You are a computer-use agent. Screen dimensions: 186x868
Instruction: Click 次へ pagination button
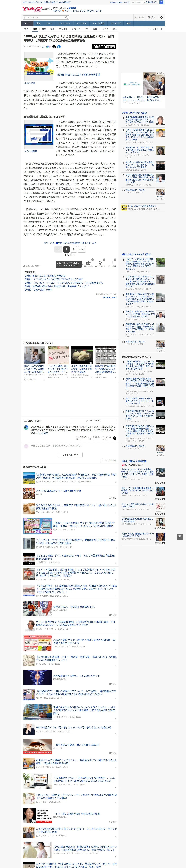coord(81,249)
